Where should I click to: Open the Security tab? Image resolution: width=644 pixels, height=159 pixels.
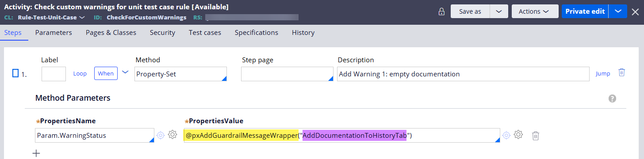[x=162, y=33]
